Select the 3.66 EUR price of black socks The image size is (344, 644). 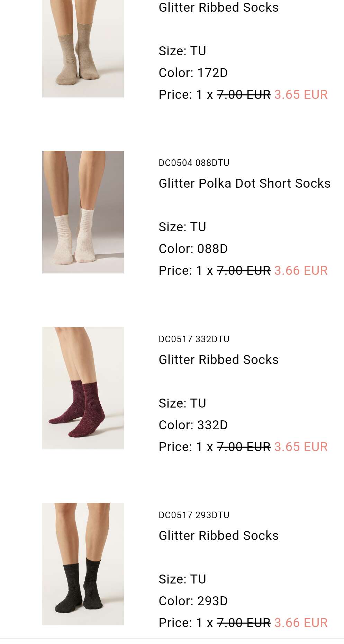[x=301, y=623]
